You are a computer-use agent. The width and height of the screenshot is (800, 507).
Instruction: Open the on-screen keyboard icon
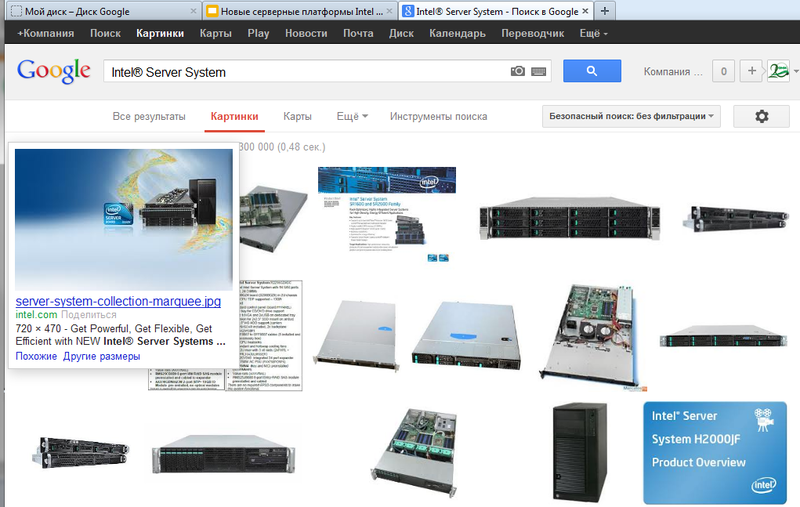[538, 71]
